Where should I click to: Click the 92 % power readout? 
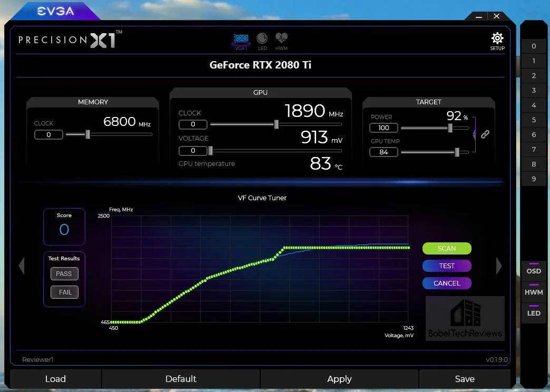pyautogui.click(x=457, y=115)
